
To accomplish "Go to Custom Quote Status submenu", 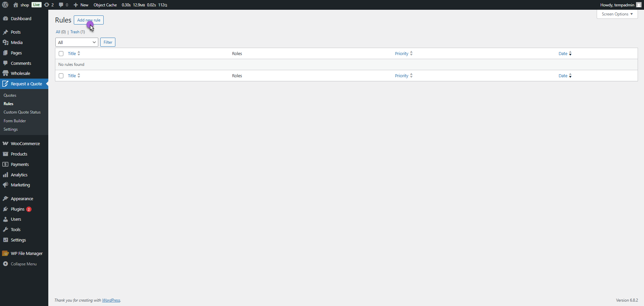I will [x=22, y=112].
